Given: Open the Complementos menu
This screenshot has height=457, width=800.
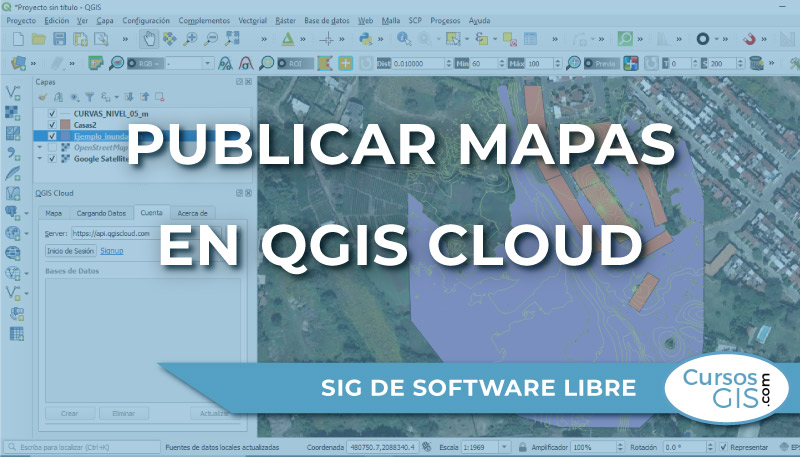Looking at the screenshot, I should click(203, 20).
